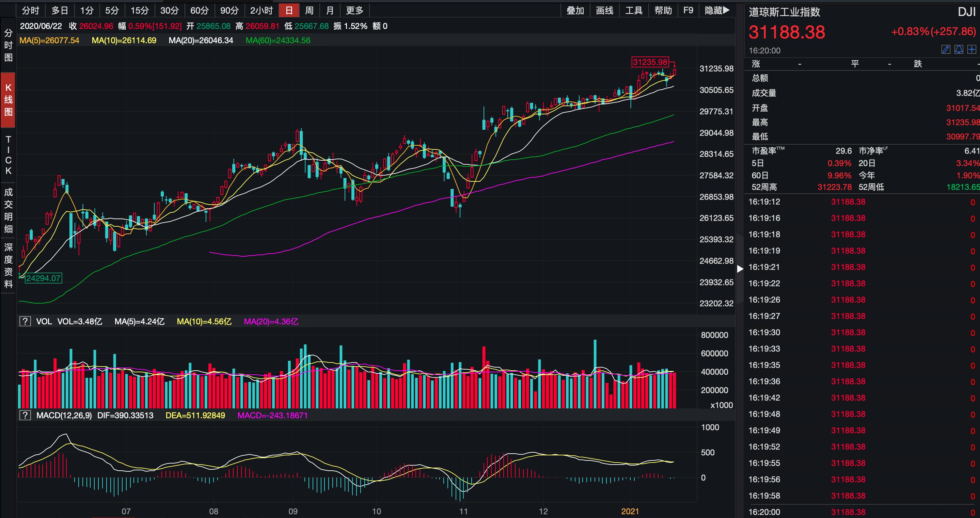
Task: Add DJI to watchlist with the plus icon
Action: [973, 49]
